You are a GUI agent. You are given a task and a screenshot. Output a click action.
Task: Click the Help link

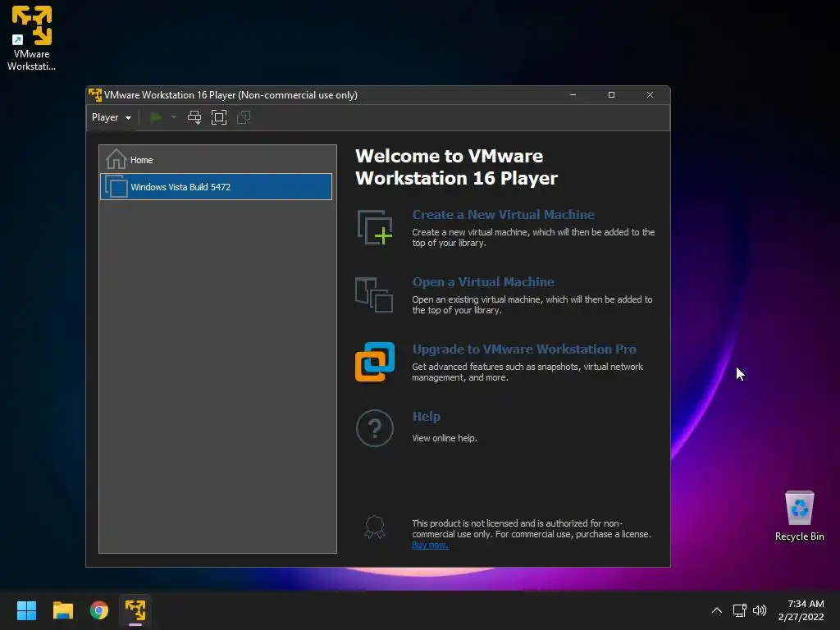pyautogui.click(x=427, y=416)
